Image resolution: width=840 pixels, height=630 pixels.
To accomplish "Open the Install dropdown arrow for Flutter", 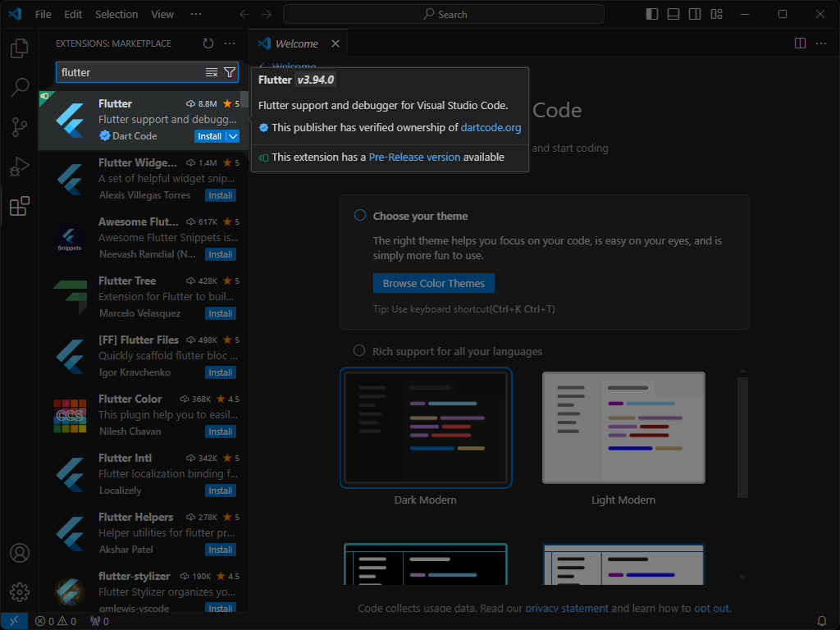I will [x=233, y=137].
